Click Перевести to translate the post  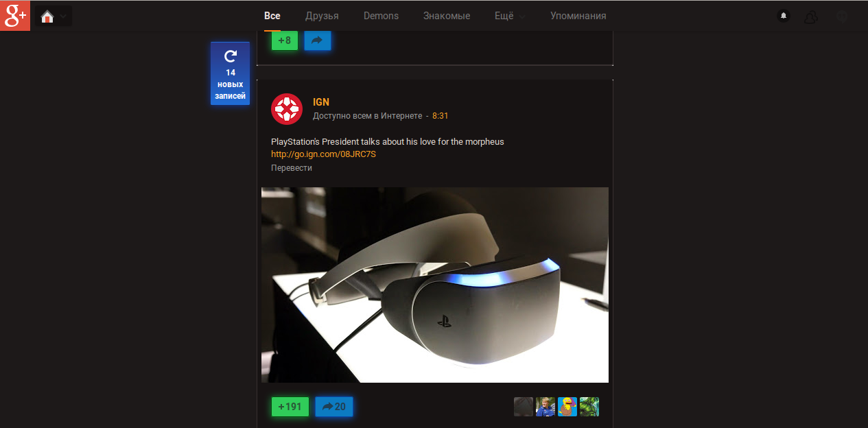point(292,168)
